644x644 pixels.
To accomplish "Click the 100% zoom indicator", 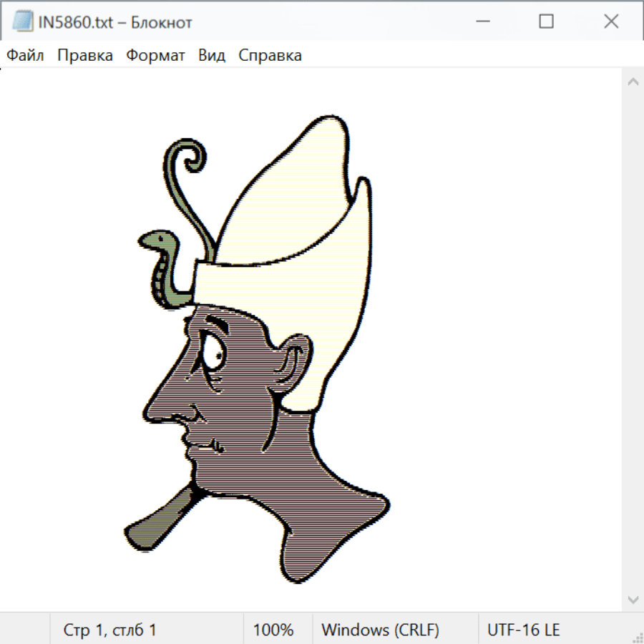I will point(273,630).
